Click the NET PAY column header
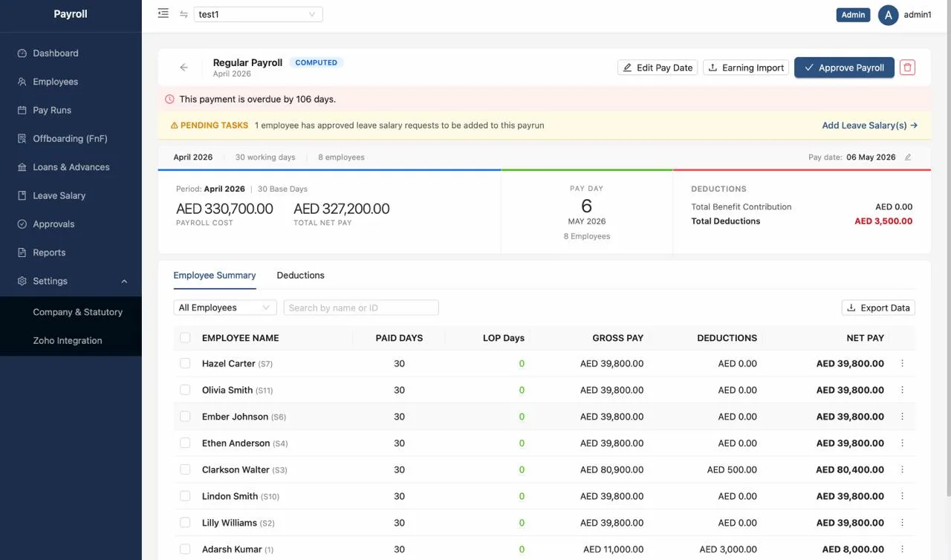Viewport: 951px width, 560px height. 865,338
